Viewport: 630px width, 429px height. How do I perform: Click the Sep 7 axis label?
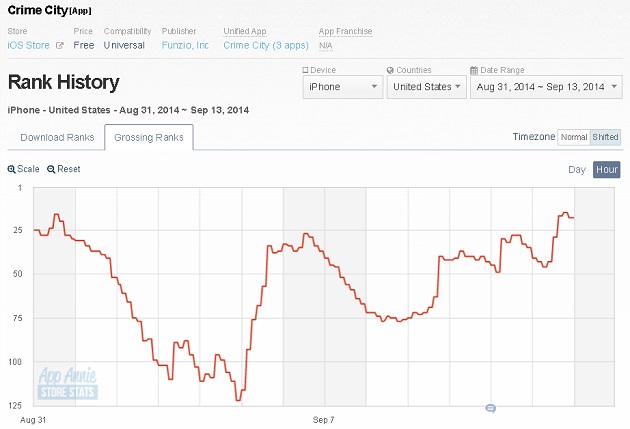[x=323, y=420]
